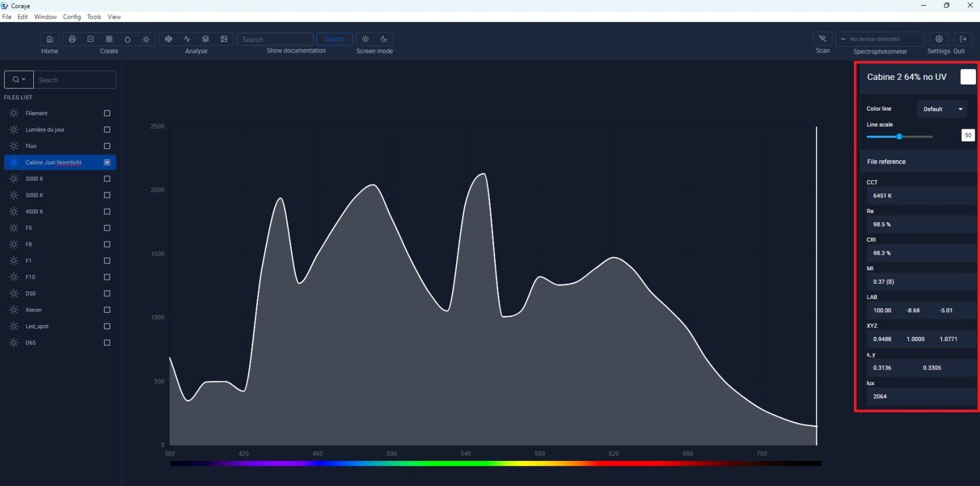Viewport: 980px width, 486px height.
Task: Open the cube icon in Analyse group
Action: [169, 39]
